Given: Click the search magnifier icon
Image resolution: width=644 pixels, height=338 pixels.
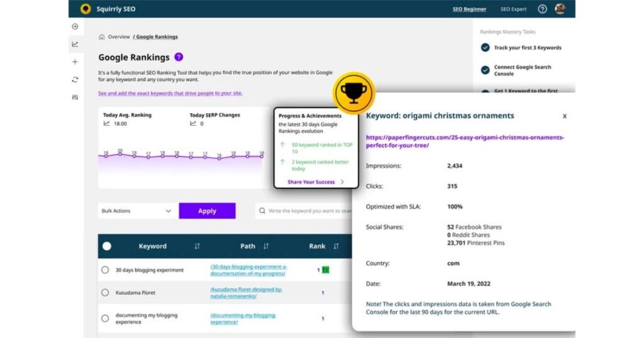Looking at the screenshot, I should [262, 211].
